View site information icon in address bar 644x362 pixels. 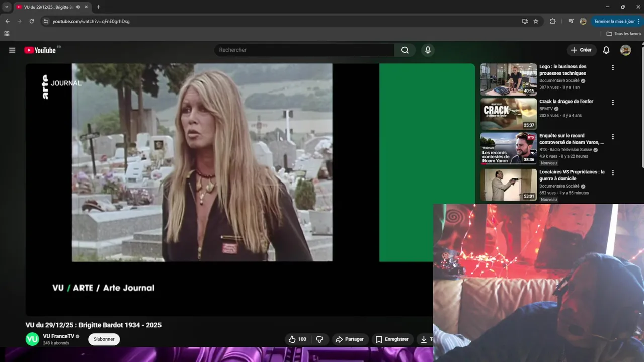[x=46, y=21]
